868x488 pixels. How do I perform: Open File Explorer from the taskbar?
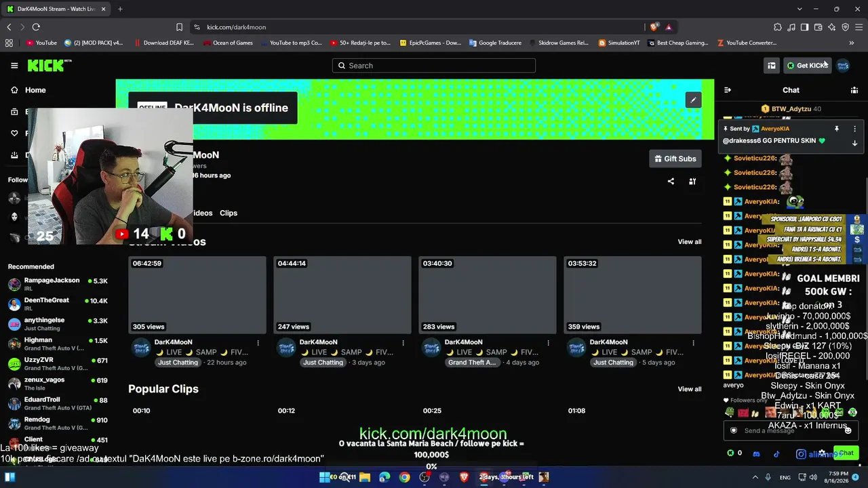pos(364,477)
